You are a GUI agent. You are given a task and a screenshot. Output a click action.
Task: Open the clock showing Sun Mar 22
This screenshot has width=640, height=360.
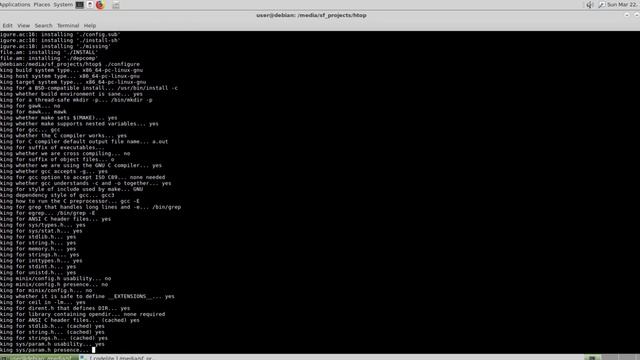pyautogui.click(x=623, y=4)
